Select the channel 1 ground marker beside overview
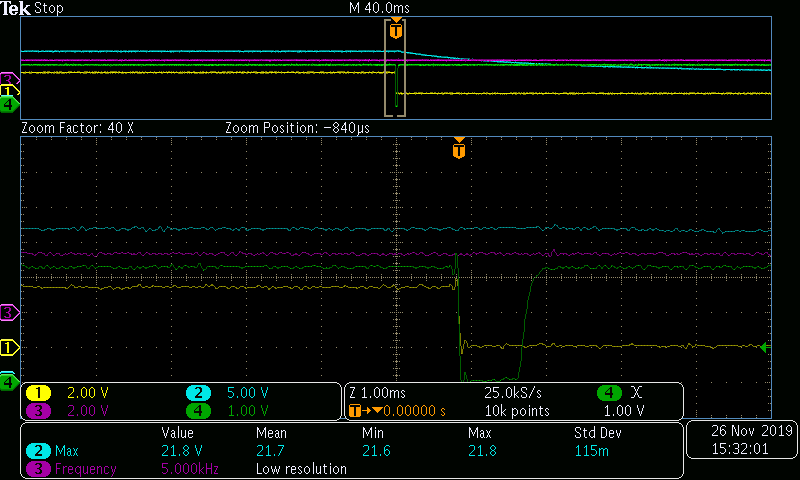800x480 pixels. coord(8,92)
